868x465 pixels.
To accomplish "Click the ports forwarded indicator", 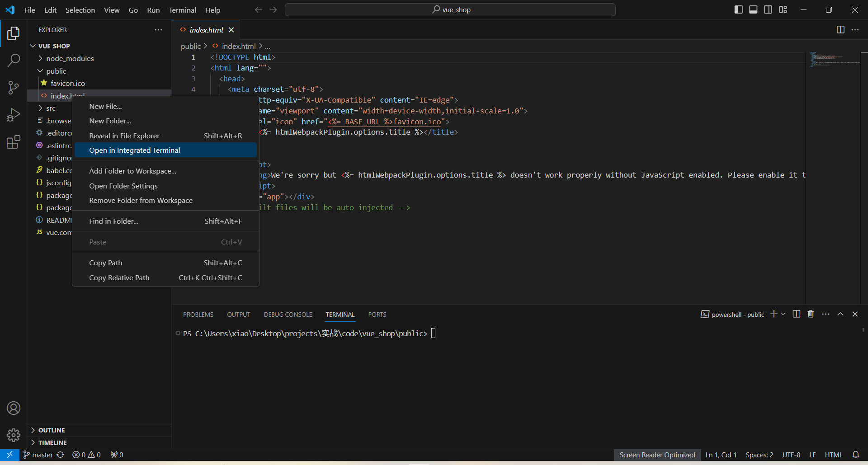I will coord(117,455).
